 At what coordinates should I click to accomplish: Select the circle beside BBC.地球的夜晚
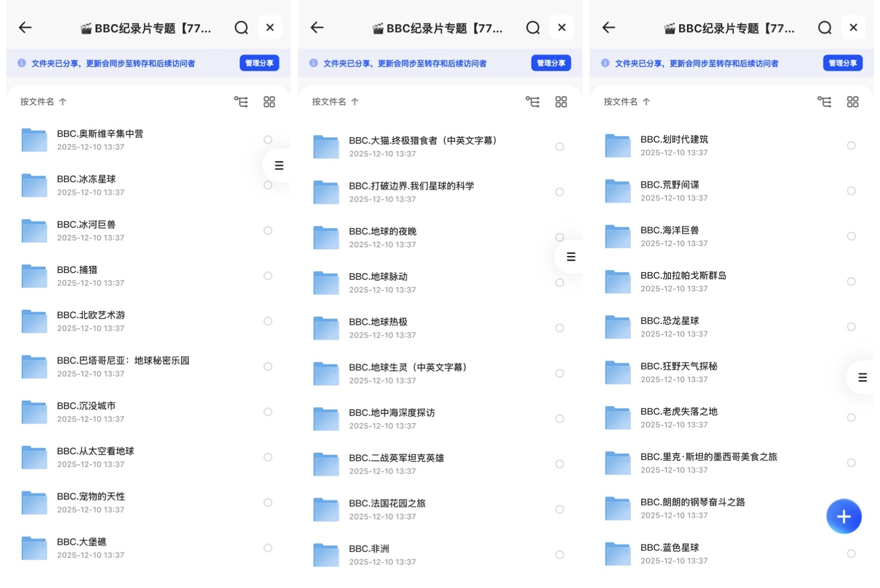tap(560, 237)
